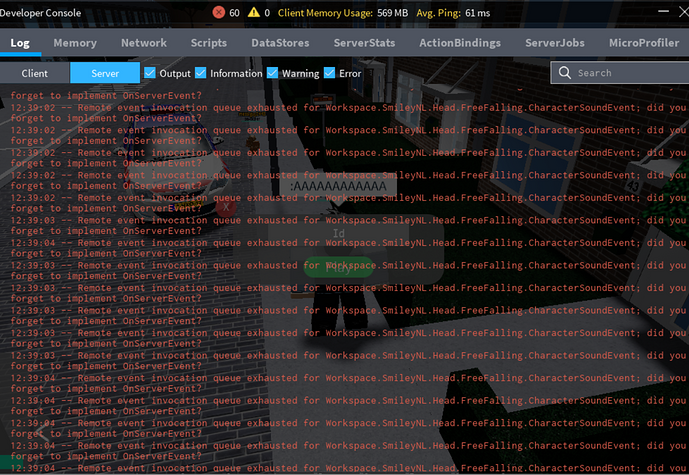Show the Client log

35,73
